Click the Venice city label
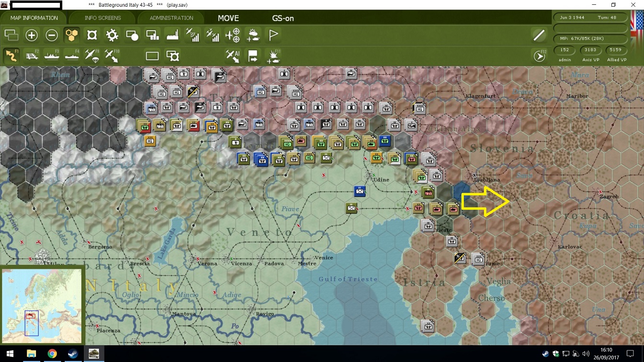Screen dimensions: 644x362 click(324, 258)
